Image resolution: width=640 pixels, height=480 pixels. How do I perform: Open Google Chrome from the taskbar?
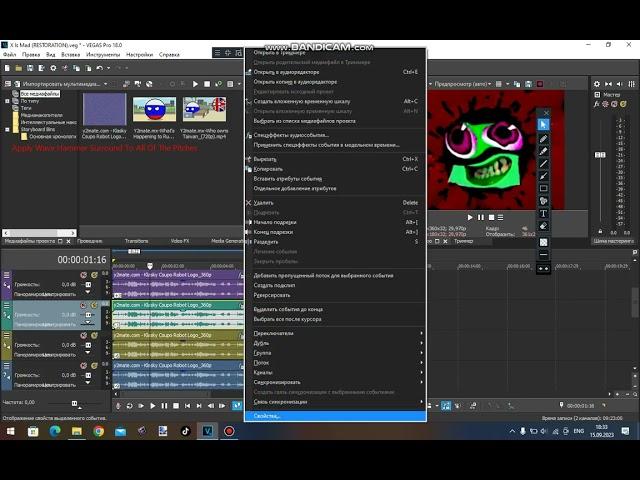(98, 431)
